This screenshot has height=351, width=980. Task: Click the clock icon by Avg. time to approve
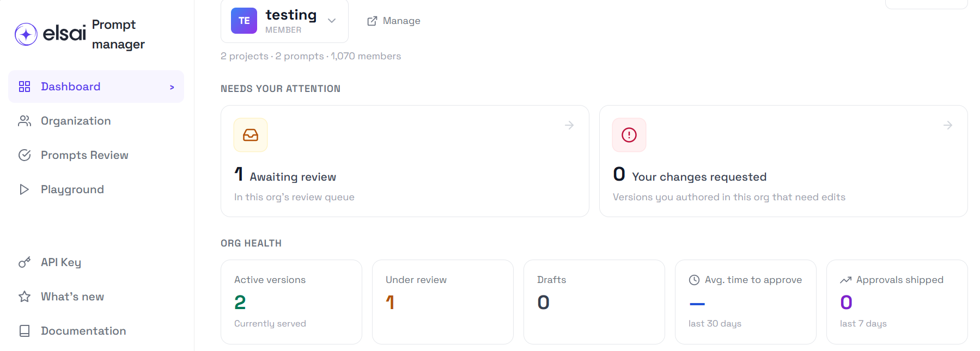pos(694,280)
